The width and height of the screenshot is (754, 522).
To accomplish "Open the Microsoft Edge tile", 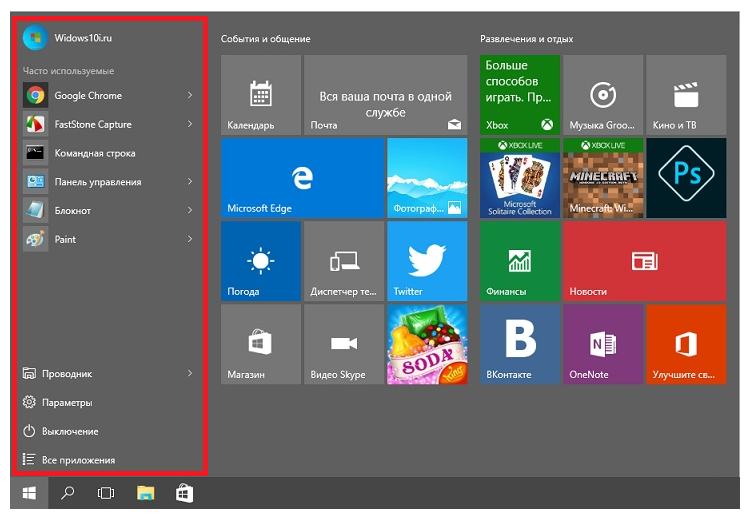I will click(301, 178).
